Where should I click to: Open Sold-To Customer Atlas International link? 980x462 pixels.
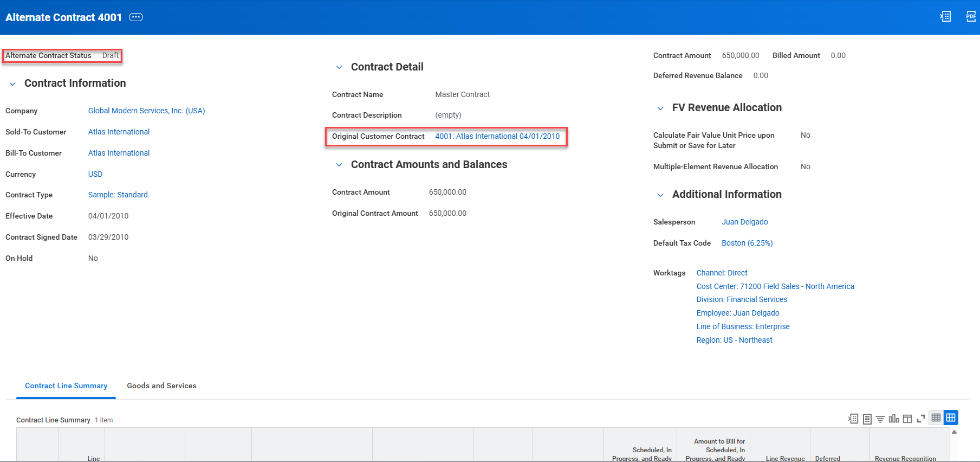pyautogui.click(x=119, y=132)
